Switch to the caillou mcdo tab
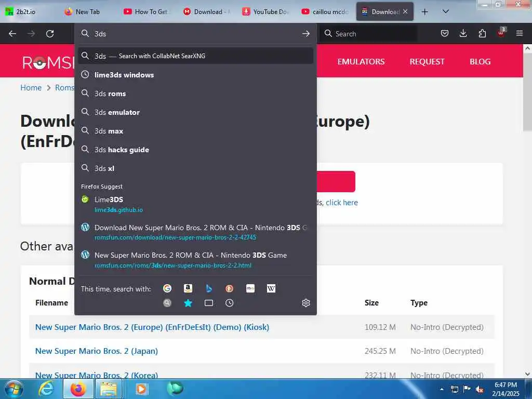The image size is (532, 399). 325,12
